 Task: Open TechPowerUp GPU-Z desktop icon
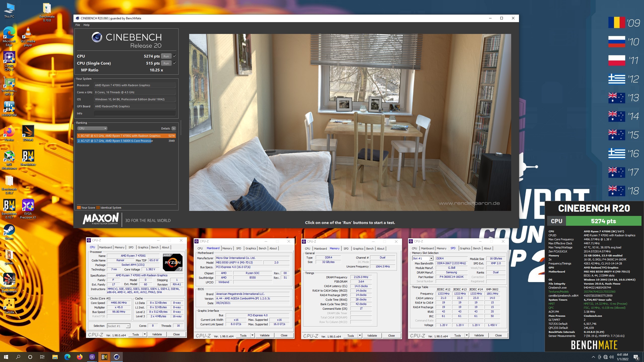pyautogui.click(x=9, y=86)
